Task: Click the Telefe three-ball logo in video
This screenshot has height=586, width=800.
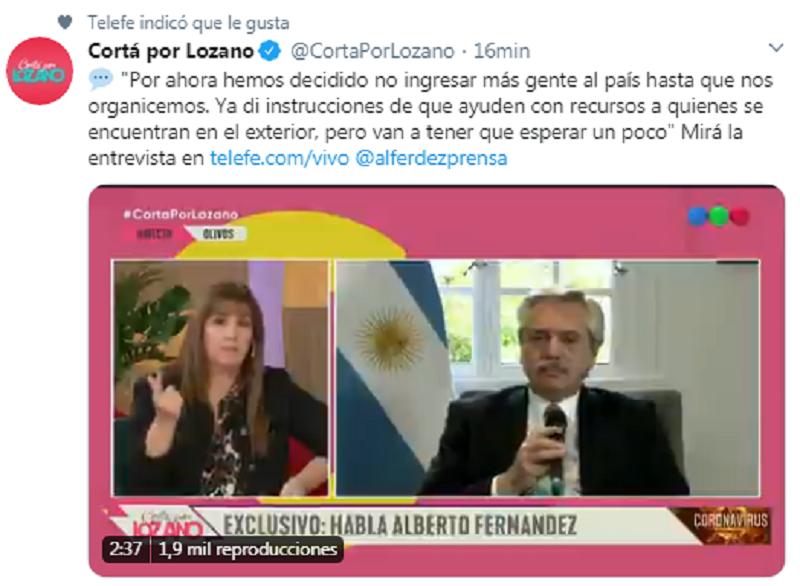Action: [x=718, y=216]
